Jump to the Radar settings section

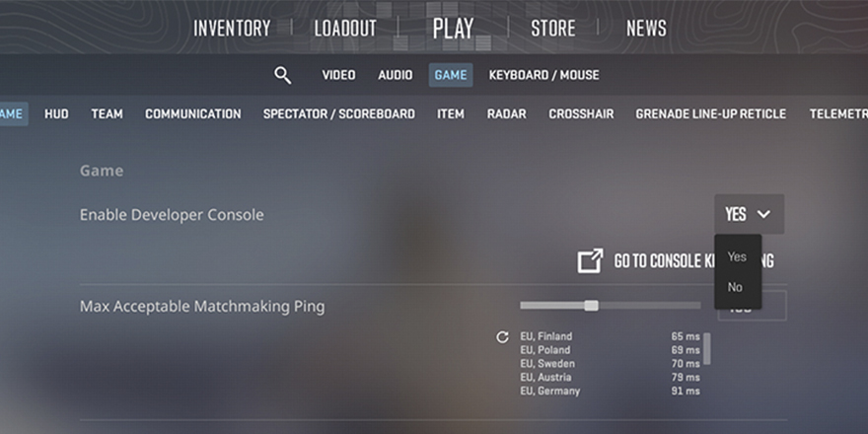pyautogui.click(x=507, y=114)
